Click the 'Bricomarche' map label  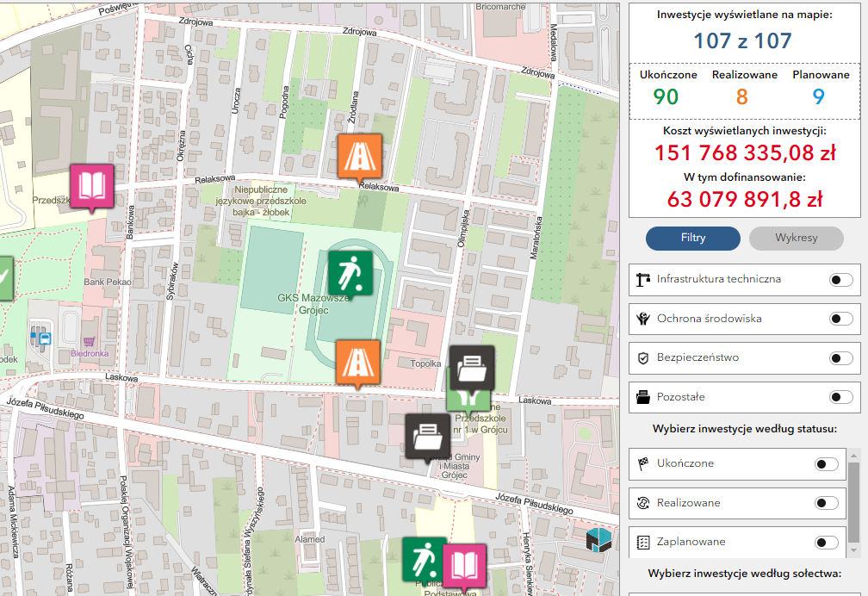pyautogui.click(x=500, y=7)
